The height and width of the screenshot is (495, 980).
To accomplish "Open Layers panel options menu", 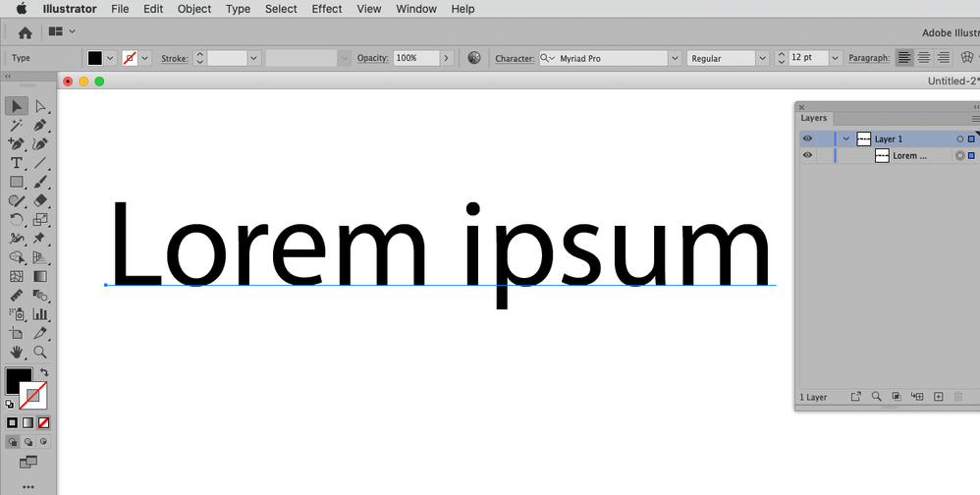I will pyautogui.click(x=975, y=119).
